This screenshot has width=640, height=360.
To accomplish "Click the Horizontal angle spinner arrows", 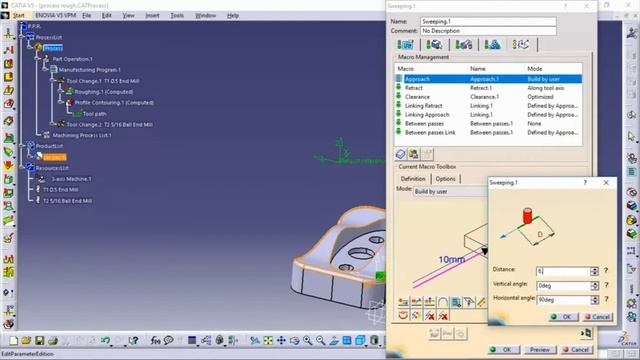I will pyautogui.click(x=594, y=300).
